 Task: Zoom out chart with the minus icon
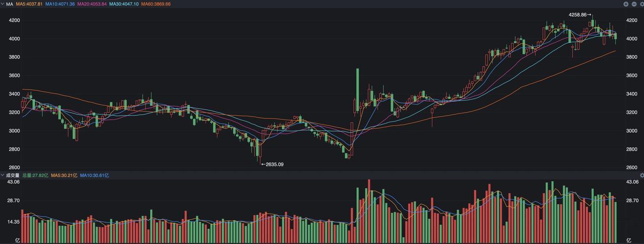(x=633, y=4)
